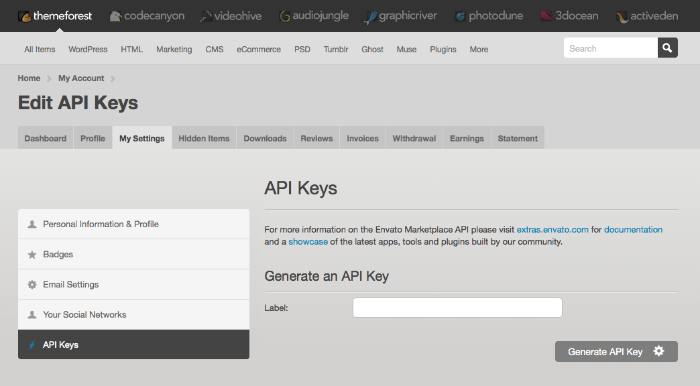
Task: Select WordPress in the category menu
Action: click(x=88, y=49)
